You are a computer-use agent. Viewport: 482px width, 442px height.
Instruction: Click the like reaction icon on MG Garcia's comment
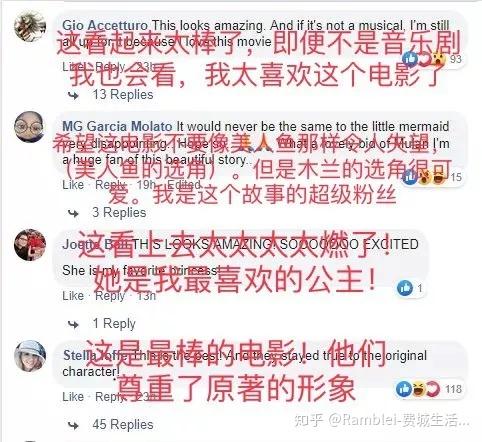[410, 177]
